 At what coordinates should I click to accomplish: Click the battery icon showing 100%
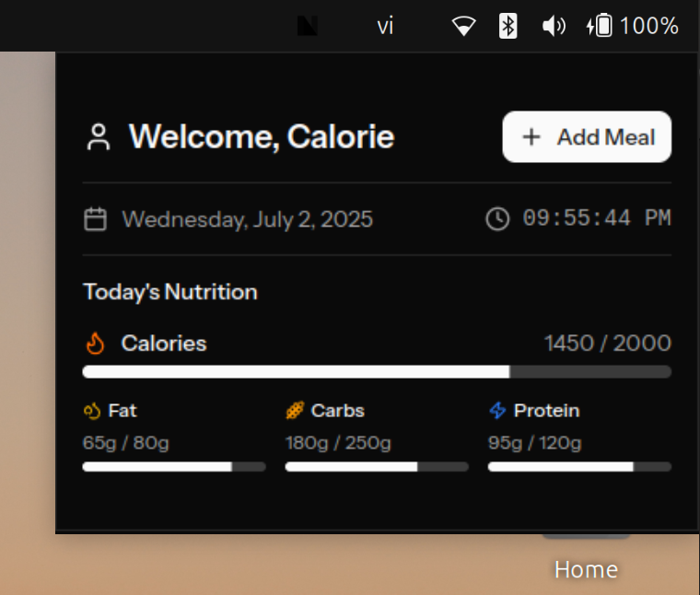(x=600, y=26)
